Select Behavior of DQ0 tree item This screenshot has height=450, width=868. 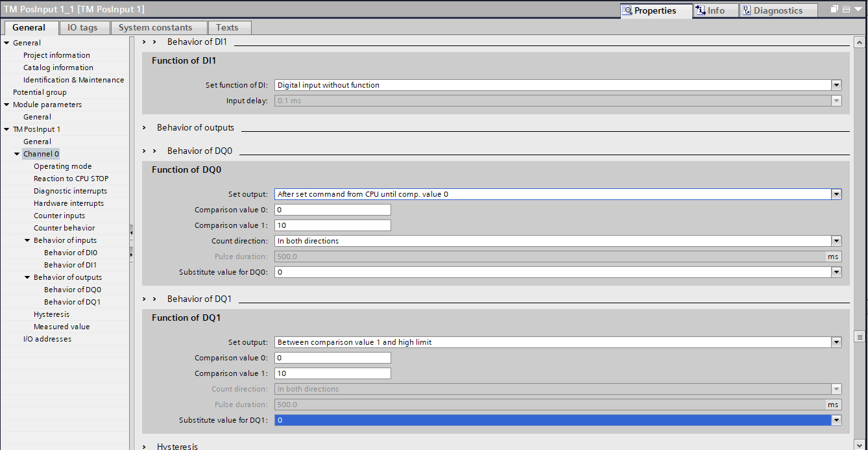coord(73,290)
